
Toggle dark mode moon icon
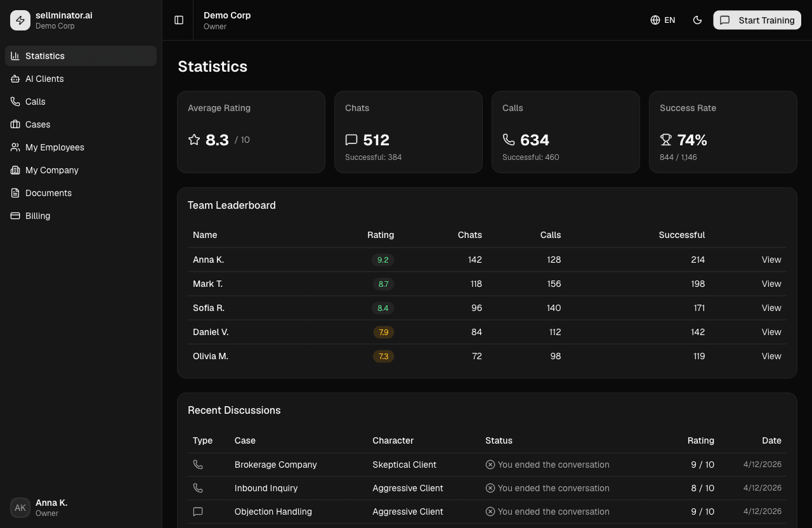tap(697, 20)
